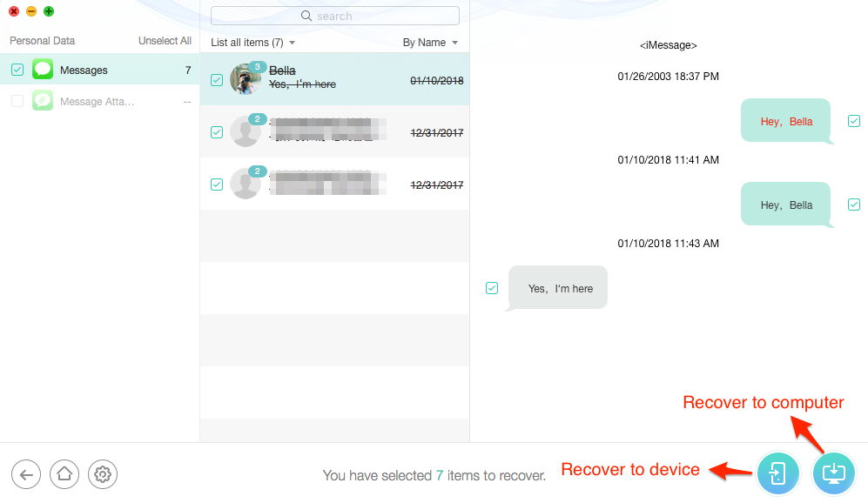Uncheck the 11:41 AM 'Hey, Bella' checkbox

[x=853, y=205]
